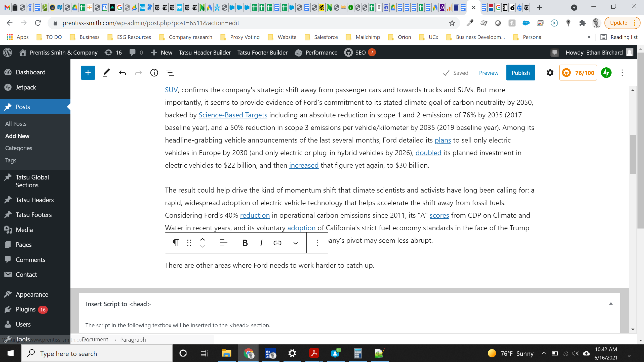Toggle bold formatting
Screen dimensions: 644x362
tap(245, 243)
